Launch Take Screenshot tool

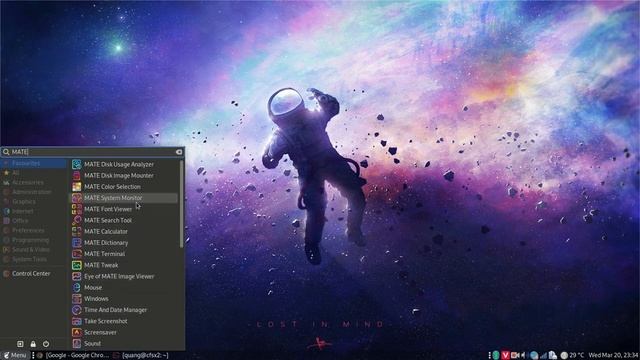(x=124, y=321)
